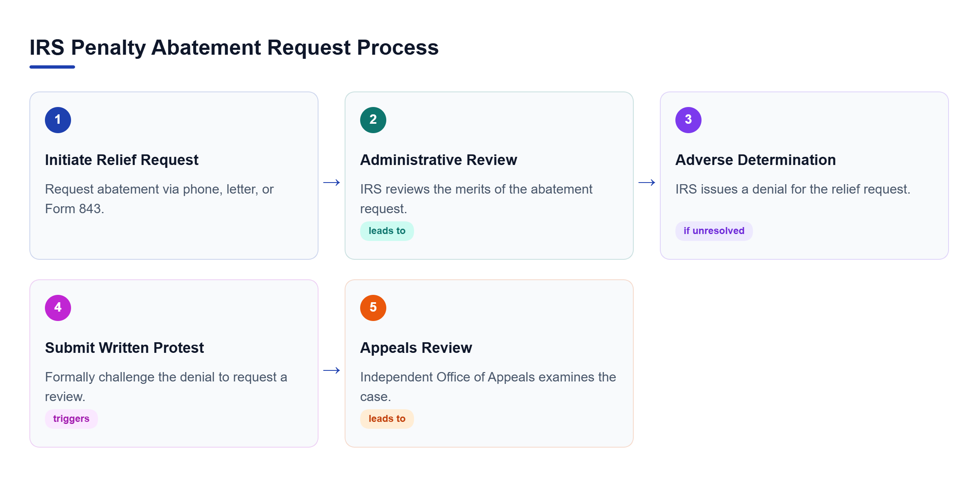Click the 'triggers' tag
Image resolution: width=980 pixels, height=477 pixels.
[71, 419]
